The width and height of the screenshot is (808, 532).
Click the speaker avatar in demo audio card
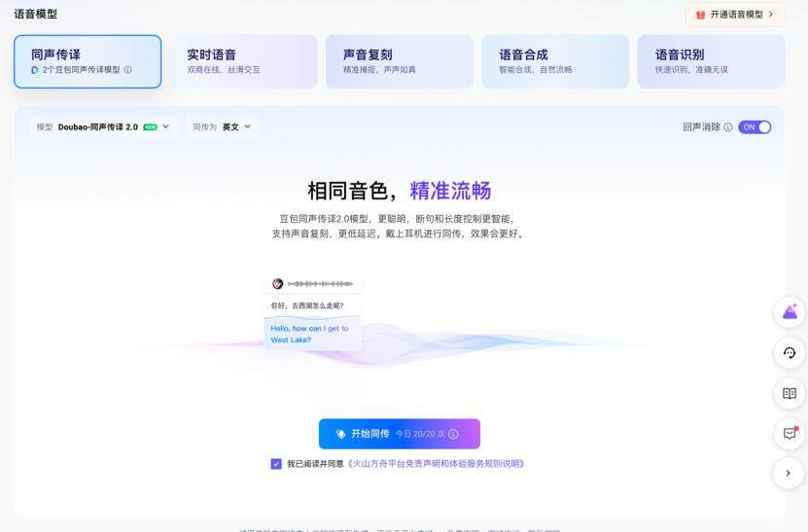pyautogui.click(x=277, y=283)
